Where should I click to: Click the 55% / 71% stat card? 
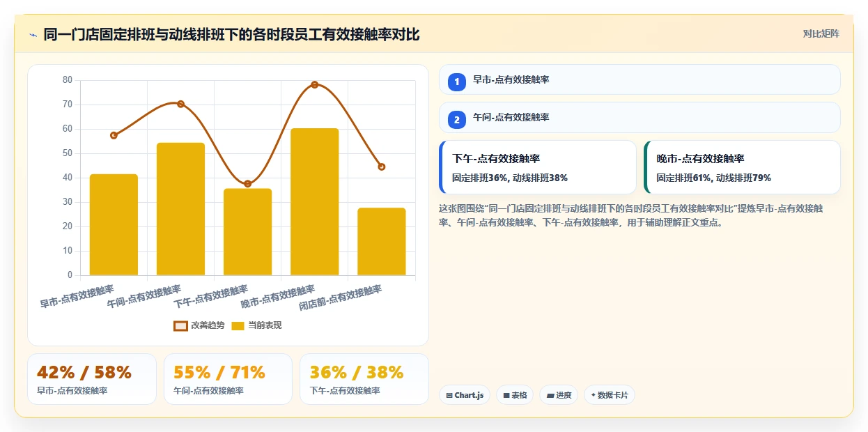pyautogui.click(x=228, y=379)
